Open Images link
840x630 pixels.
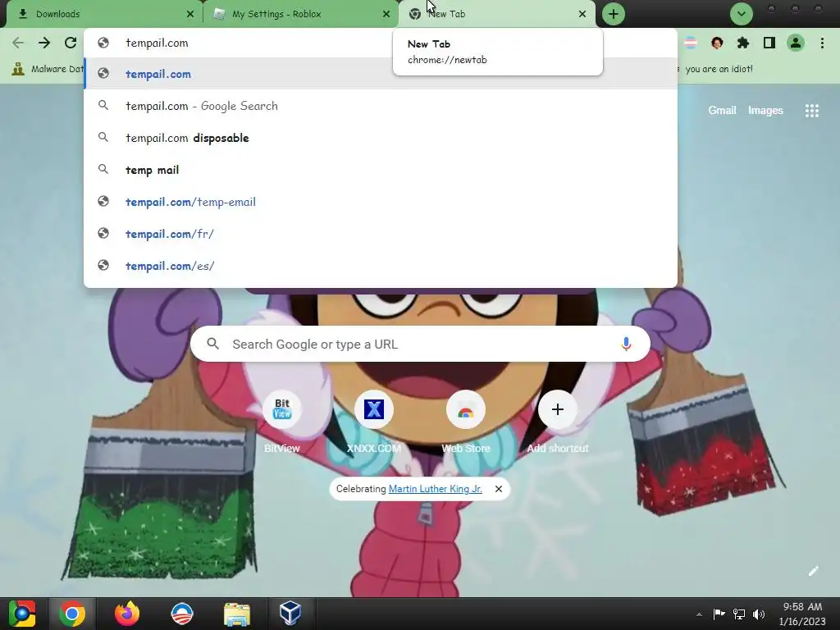pyautogui.click(x=765, y=111)
